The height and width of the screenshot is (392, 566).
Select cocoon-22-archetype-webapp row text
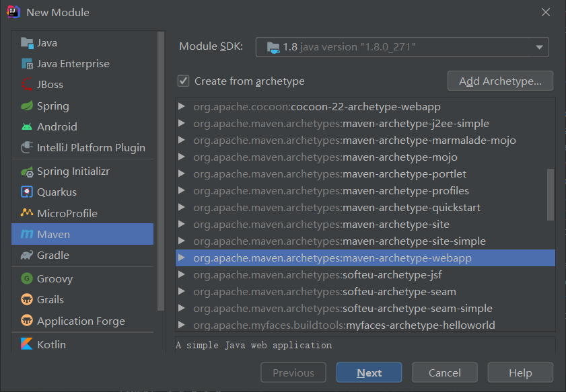(317, 107)
